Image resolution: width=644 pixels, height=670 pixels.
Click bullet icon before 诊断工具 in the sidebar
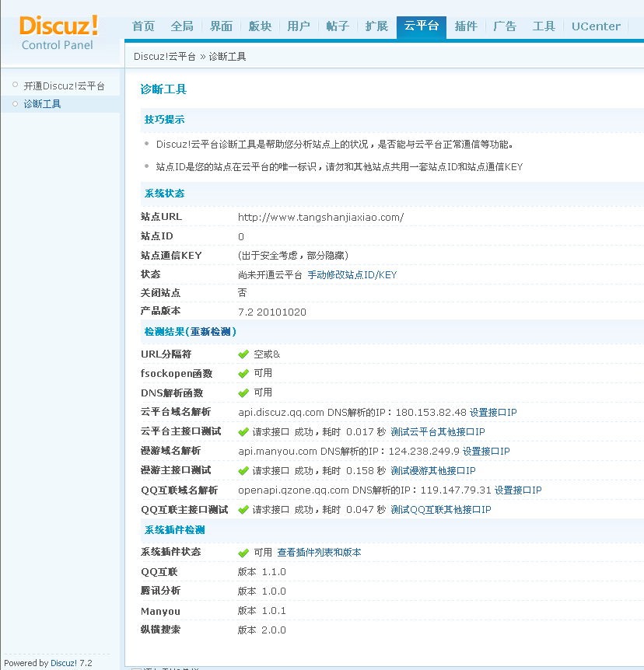[x=16, y=103]
